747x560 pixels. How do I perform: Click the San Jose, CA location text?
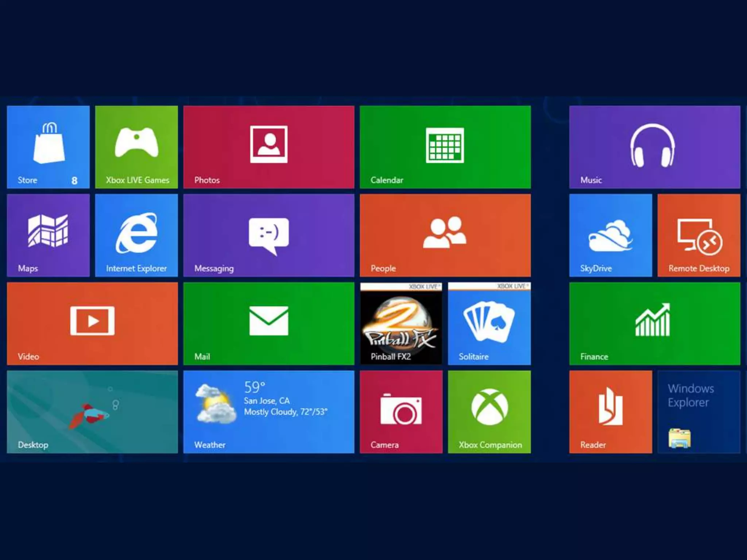[267, 401]
